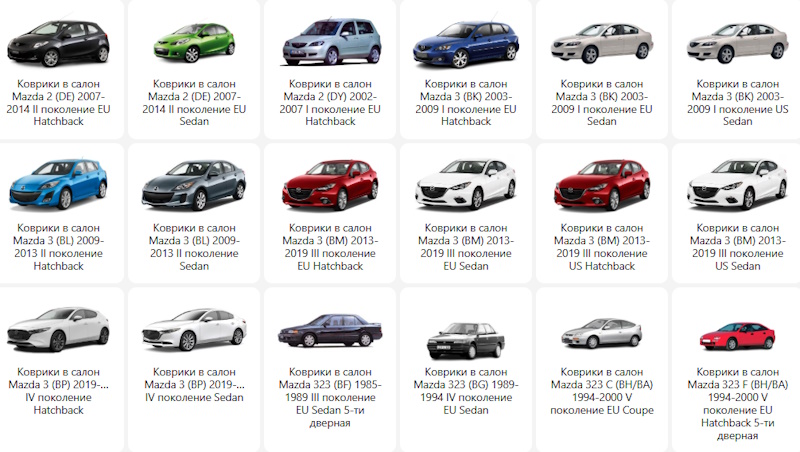This screenshot has height=452, width=800.
Task: Select the Mazda 2 (DY) 2002-2007 Hatchback photo
Action: (331, 41)
